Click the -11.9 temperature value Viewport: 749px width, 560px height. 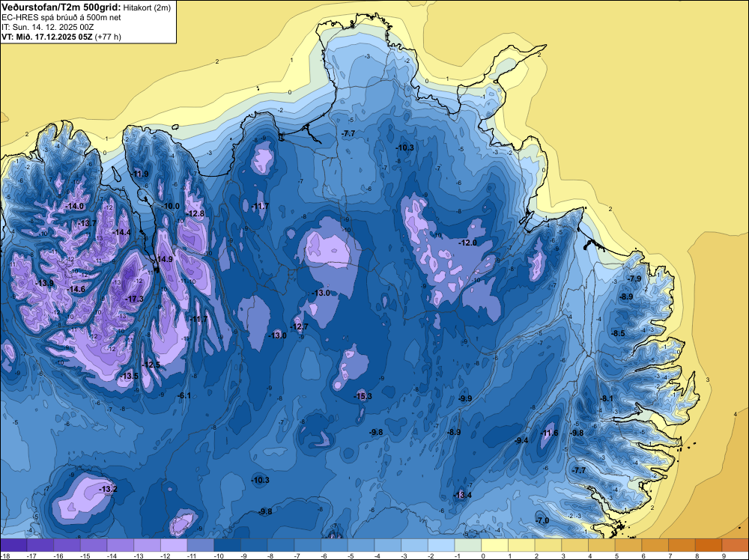[x=139, y=174]
